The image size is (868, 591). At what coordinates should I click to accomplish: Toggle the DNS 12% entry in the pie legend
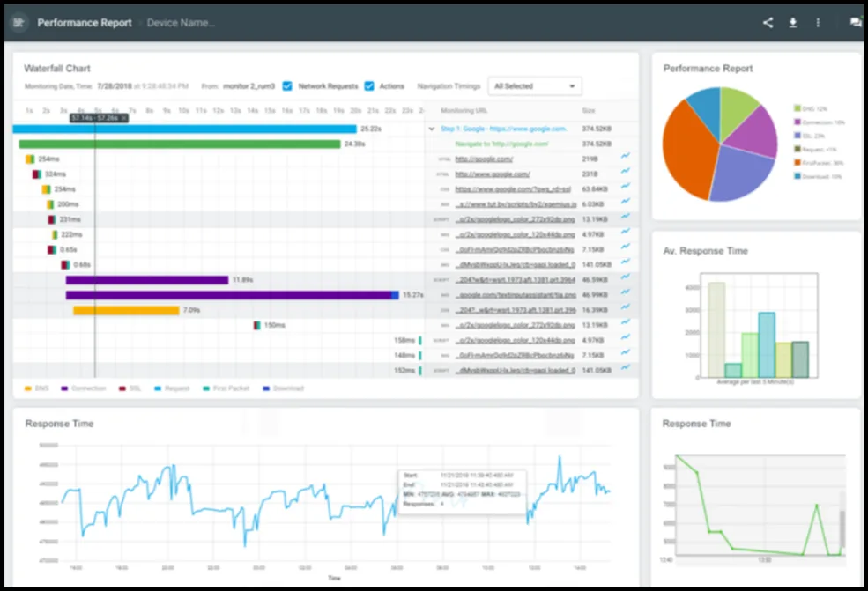click(811, 108)
